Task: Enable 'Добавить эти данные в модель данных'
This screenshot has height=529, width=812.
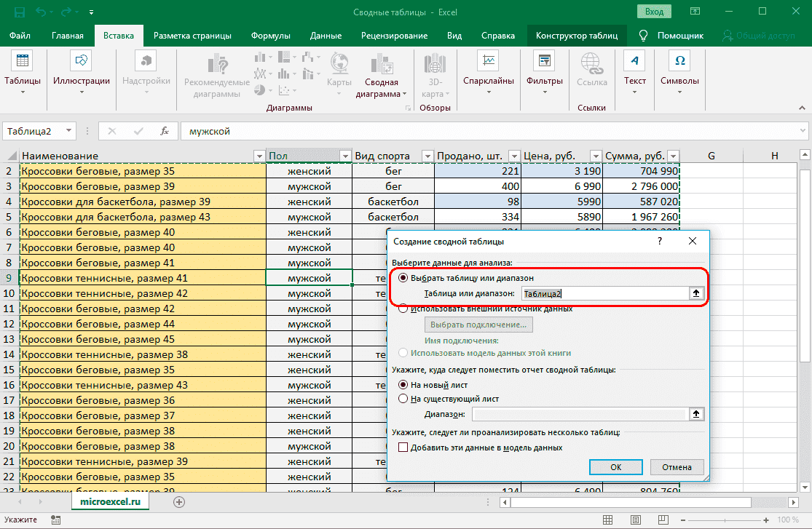Action: 403,448
